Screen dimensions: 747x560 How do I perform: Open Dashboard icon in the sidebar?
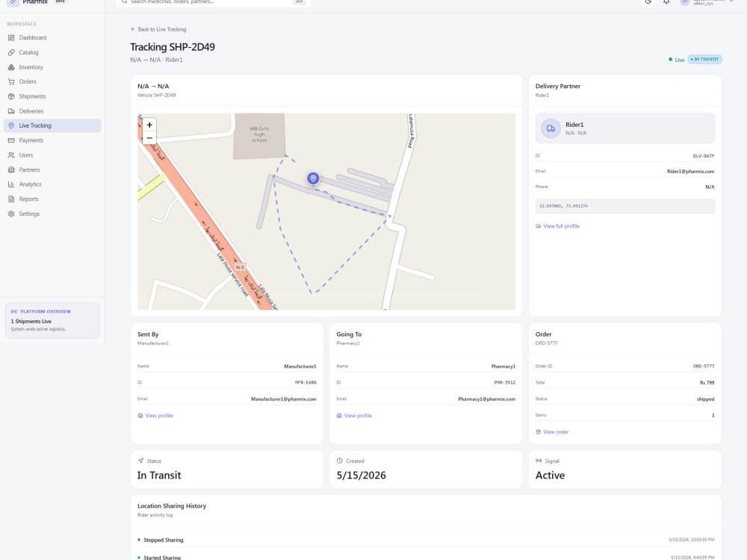[11, 37]
